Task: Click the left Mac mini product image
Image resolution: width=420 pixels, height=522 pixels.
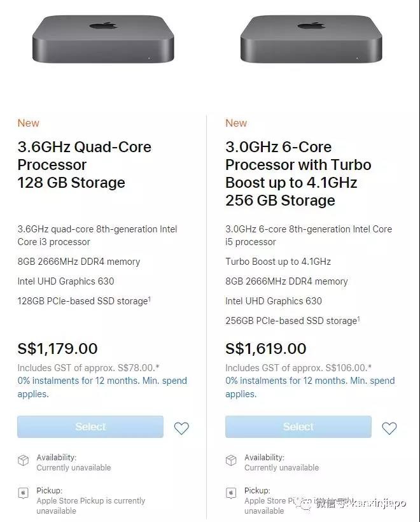Action: tap(103, 39)
